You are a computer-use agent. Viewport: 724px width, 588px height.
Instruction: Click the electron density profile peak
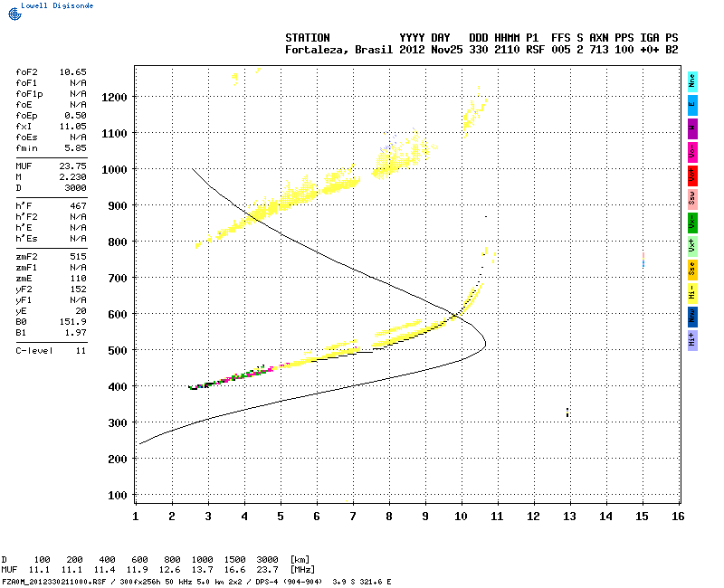485,344
